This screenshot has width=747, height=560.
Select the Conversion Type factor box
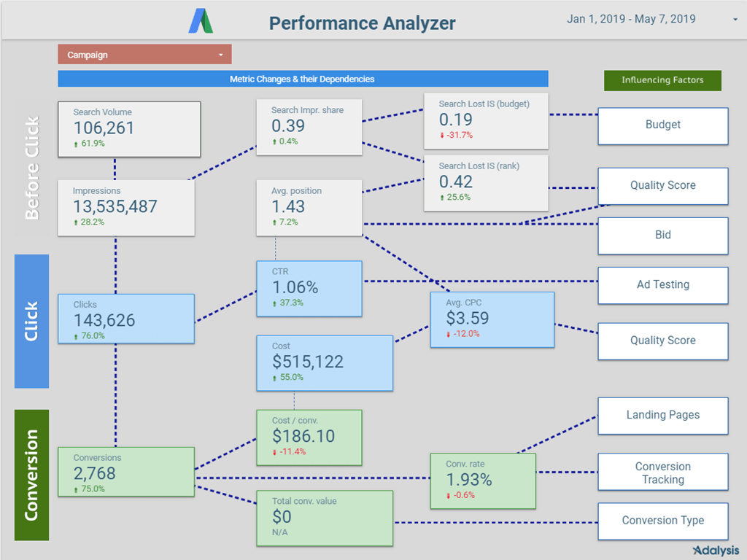662,521
